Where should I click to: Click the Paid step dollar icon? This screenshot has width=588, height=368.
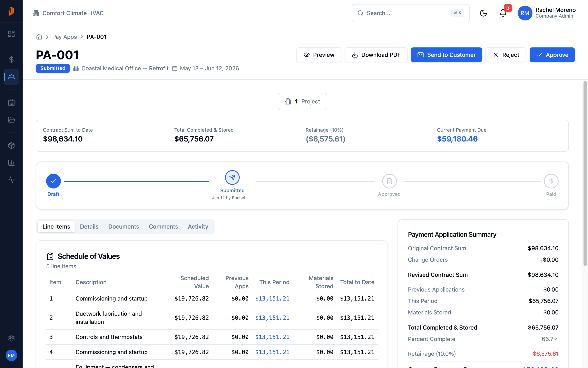551,181
